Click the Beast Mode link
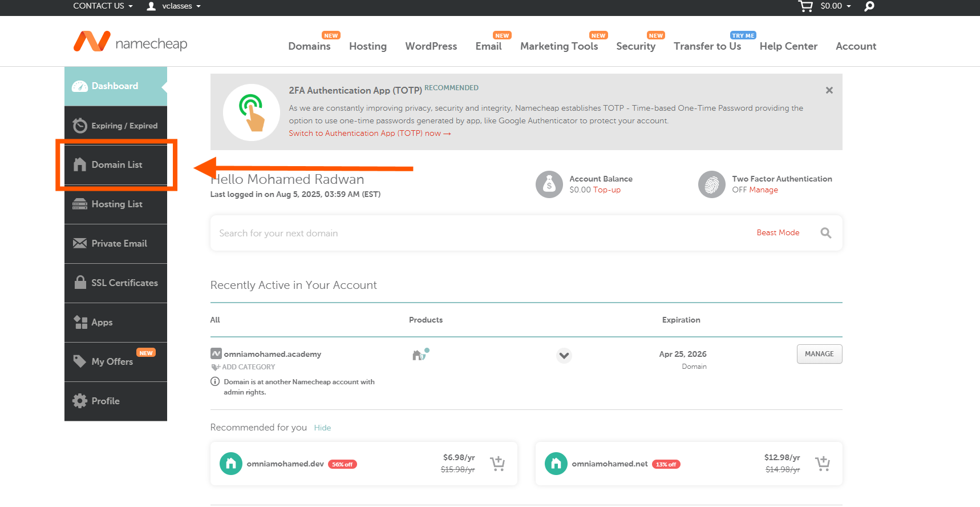 coord(778,232)
